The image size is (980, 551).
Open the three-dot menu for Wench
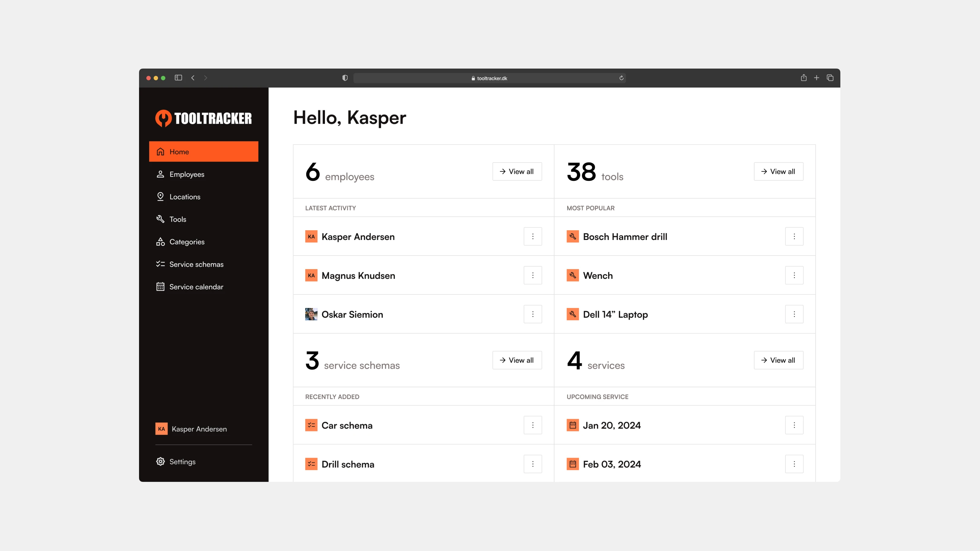tap(794, 275)
